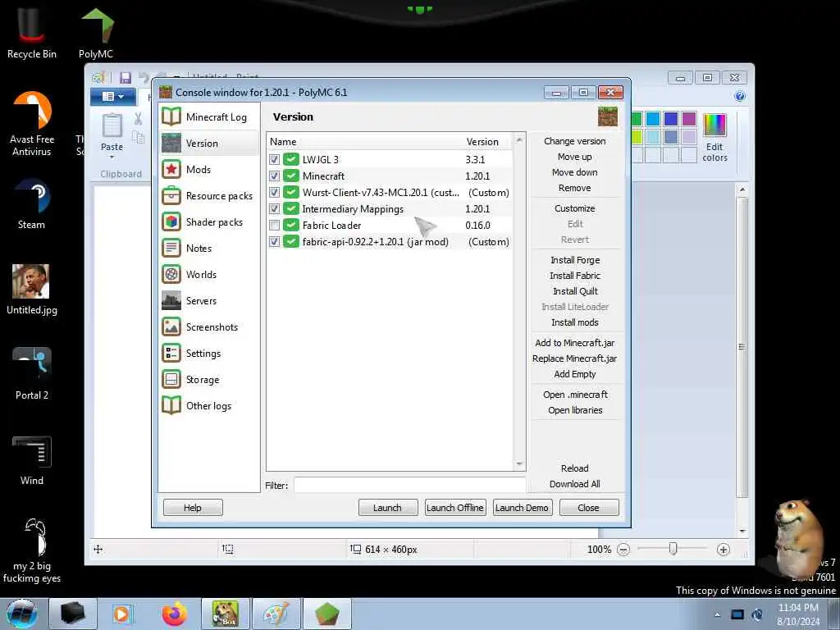Click the Paint zoom slider handle
Viewport: 840px width, 630px height.
[x=673, y=549]
